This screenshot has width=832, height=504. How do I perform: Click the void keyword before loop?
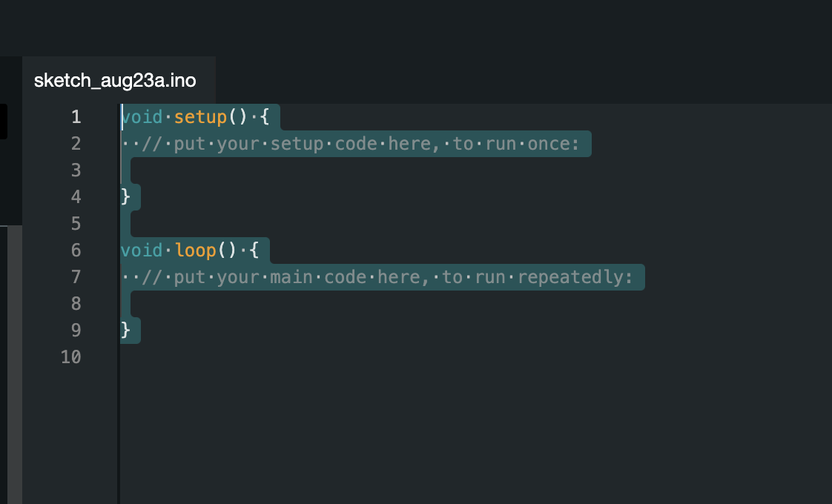click(x=142, y=251)
